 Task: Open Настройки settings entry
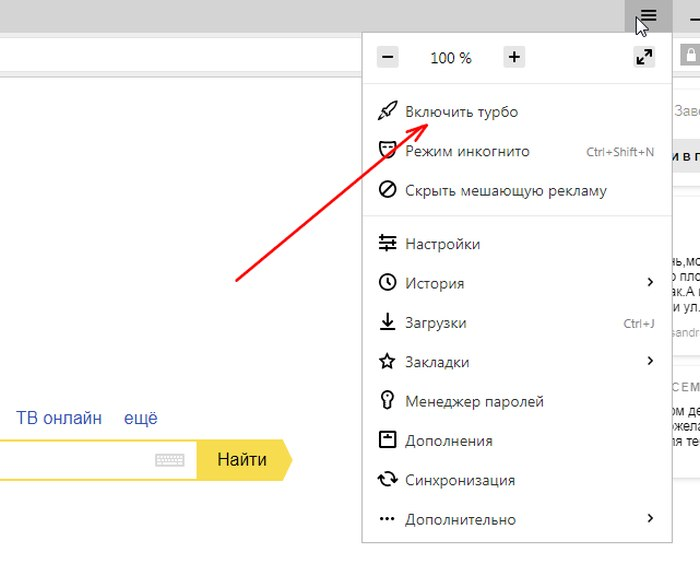point(442,244)
